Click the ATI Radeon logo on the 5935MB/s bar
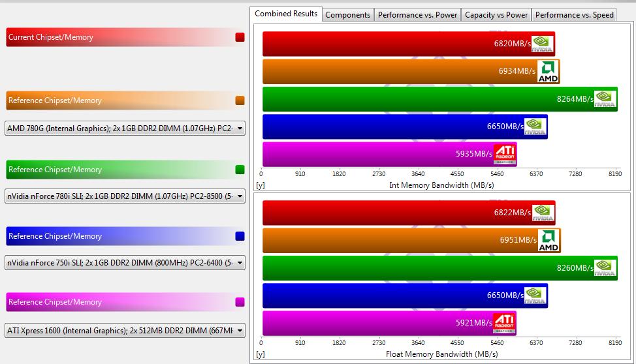Screen dimensions: 636x364 505,154
